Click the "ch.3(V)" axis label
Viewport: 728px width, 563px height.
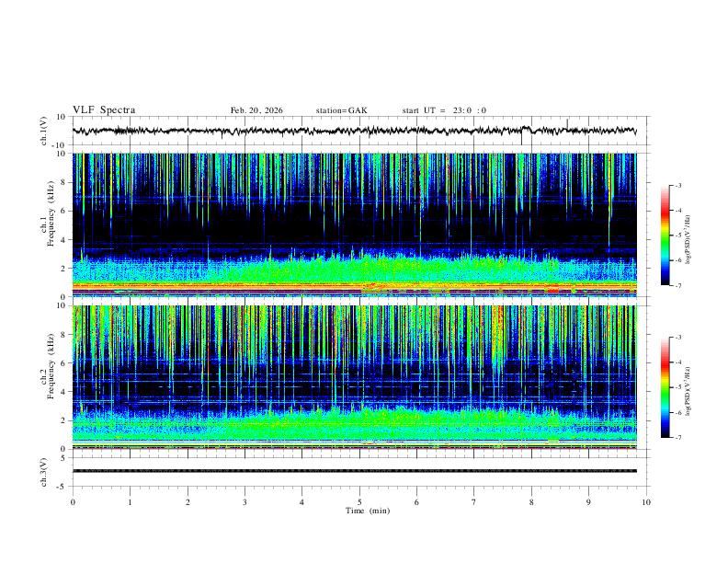pyautogui.click(x=44, y=472)
